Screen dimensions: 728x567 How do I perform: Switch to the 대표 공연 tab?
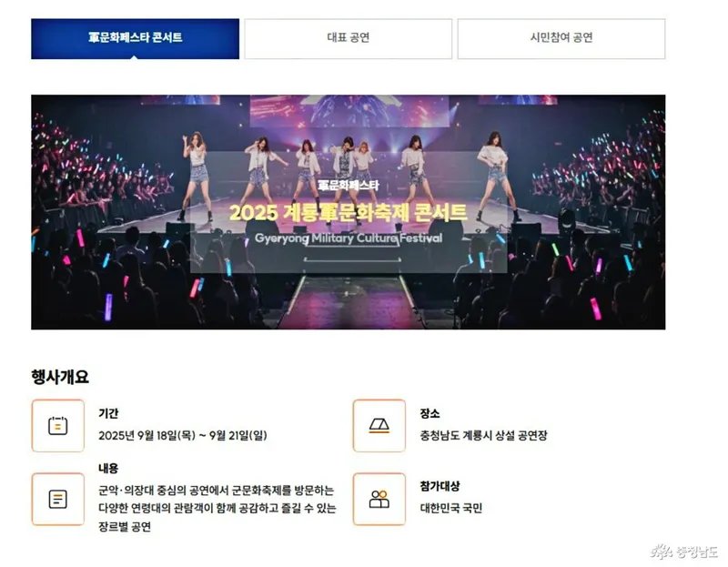349,38
